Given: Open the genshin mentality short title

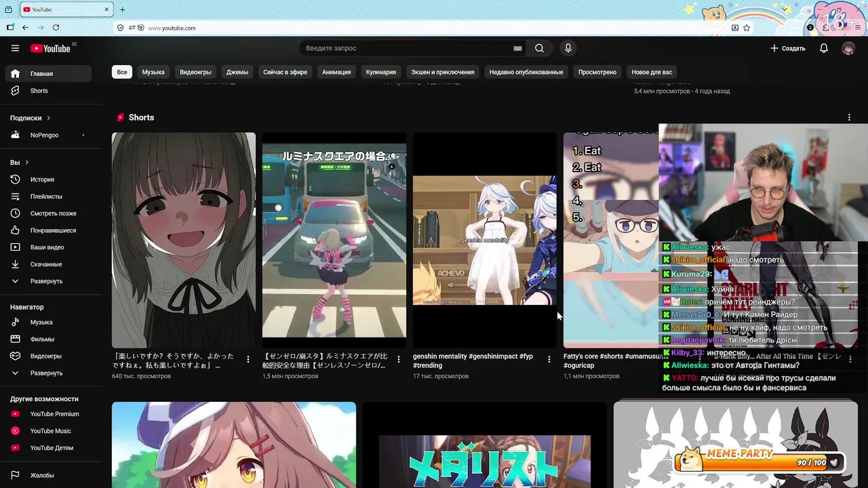Looking at the screenshot, I should pos(473,361).
